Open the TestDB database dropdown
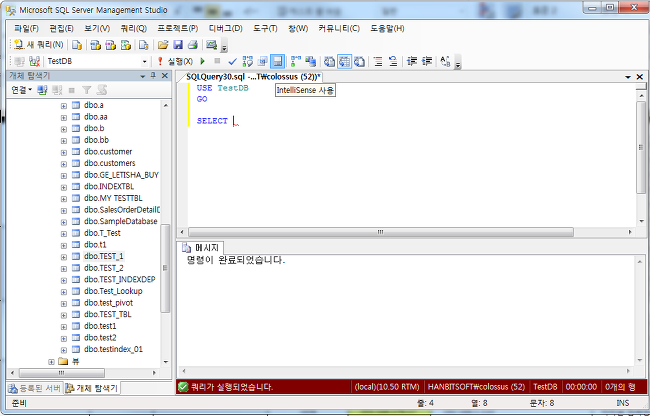Viewport: 650px width, 416px height. [144, 61]
